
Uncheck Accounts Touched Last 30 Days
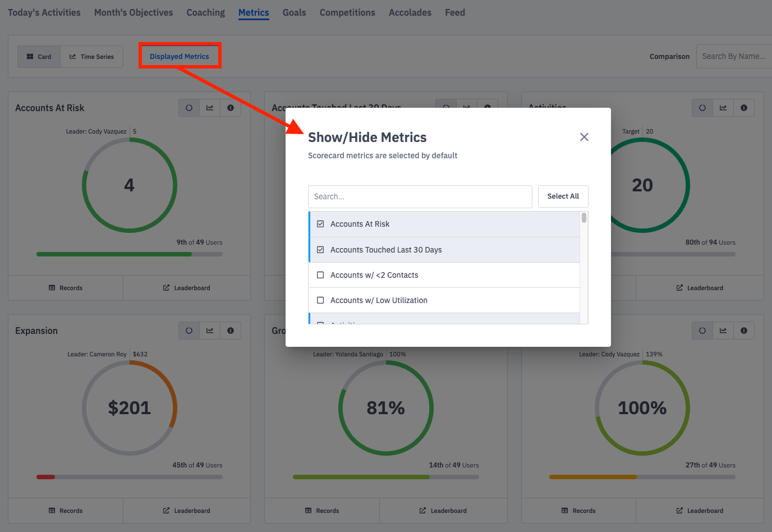pyautogui.click(x=320, y=250)
